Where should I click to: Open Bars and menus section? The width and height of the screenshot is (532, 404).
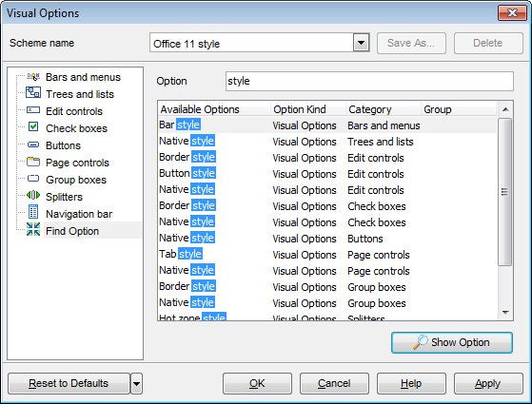pyautogui.click(x=83, y=77)
